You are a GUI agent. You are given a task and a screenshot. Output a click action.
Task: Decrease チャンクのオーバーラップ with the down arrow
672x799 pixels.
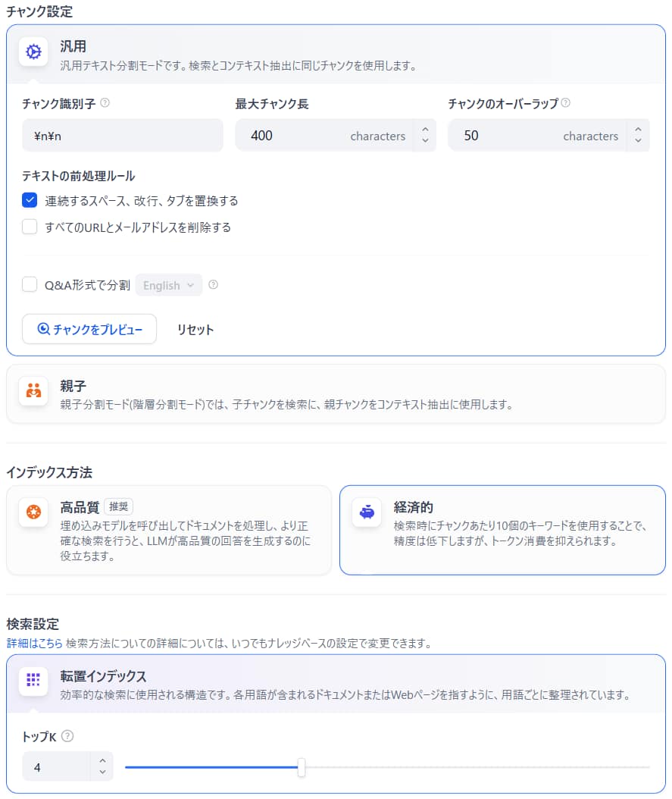click(x=638, y=142)
